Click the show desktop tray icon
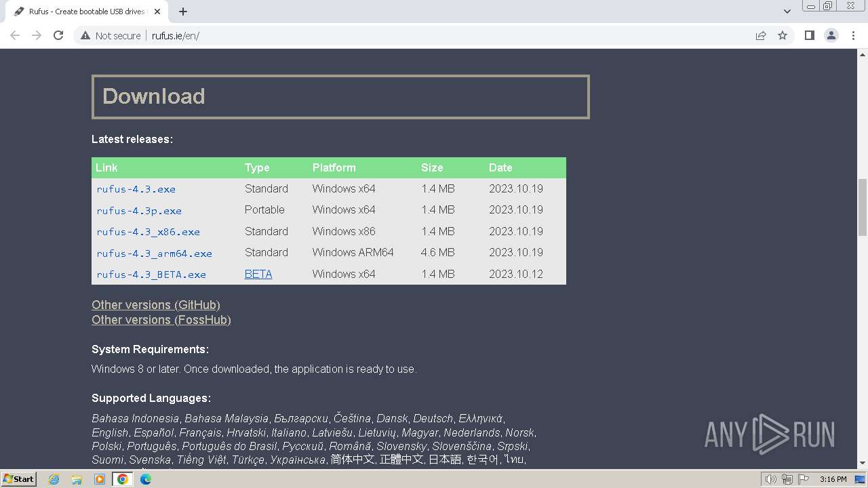This screenshot has height=488, width=868. pyautogui.click(x=860, y=479)
